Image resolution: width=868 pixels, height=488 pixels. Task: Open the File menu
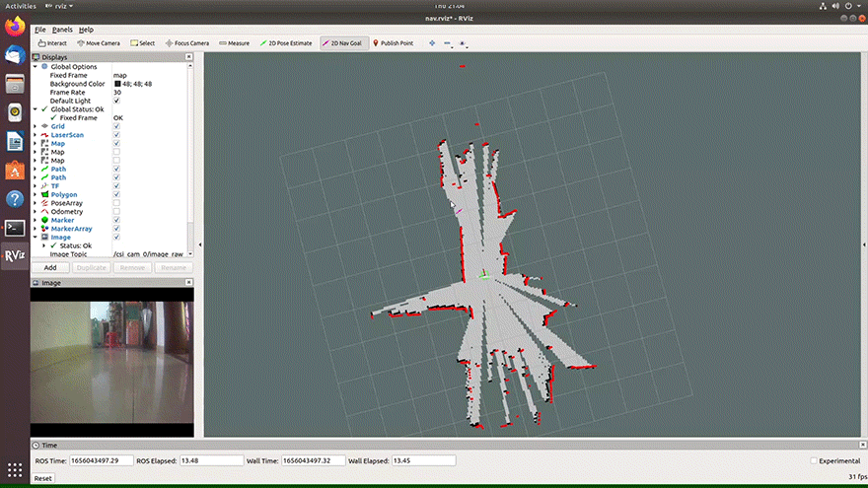(x=39, y=30)
